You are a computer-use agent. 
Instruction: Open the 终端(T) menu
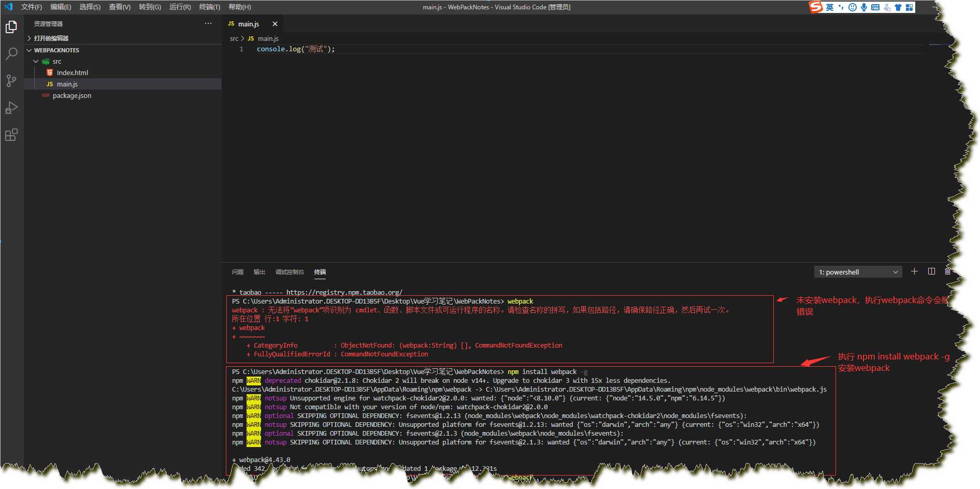point(209,7)
